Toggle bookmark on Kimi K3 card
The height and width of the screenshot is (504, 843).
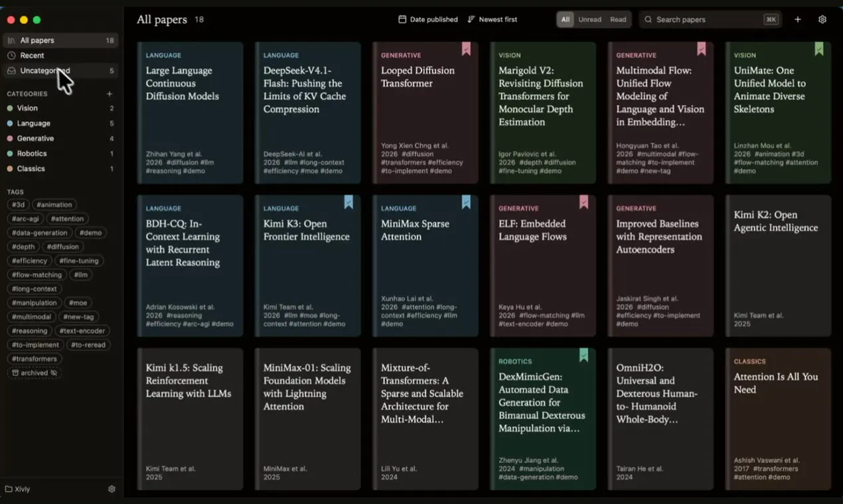(348, 202)
